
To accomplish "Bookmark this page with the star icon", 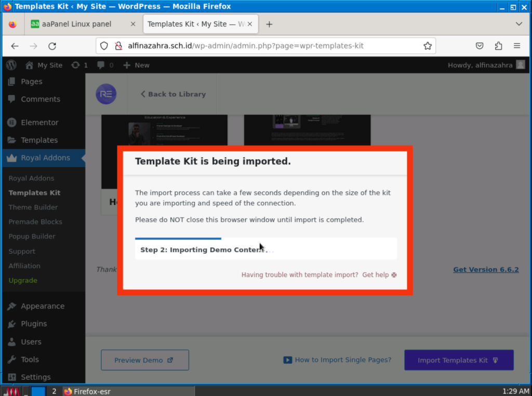I will [x=428, y=46].
